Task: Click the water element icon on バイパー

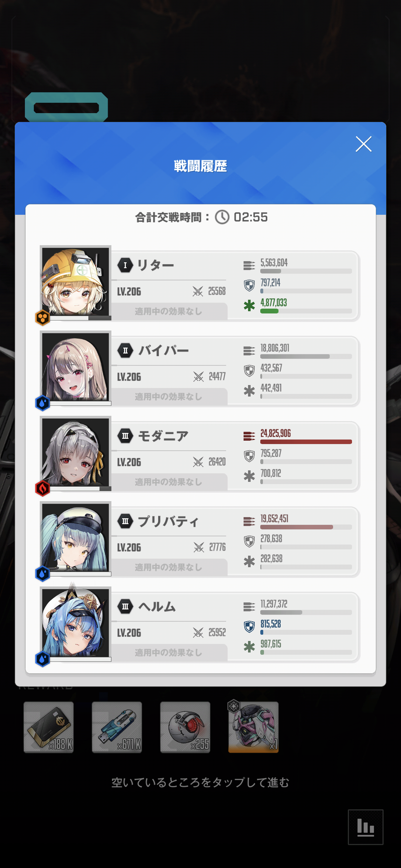Action: (x=43, y=403)
